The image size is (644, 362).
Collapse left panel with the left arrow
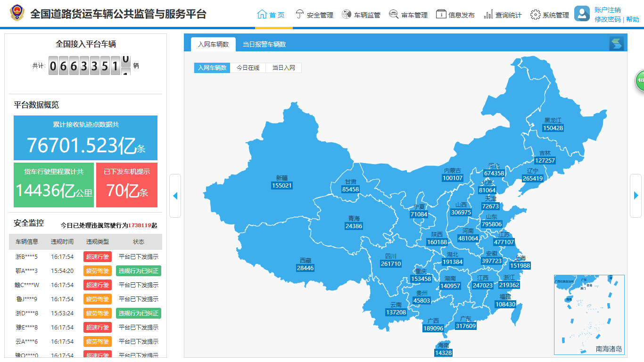175,196
